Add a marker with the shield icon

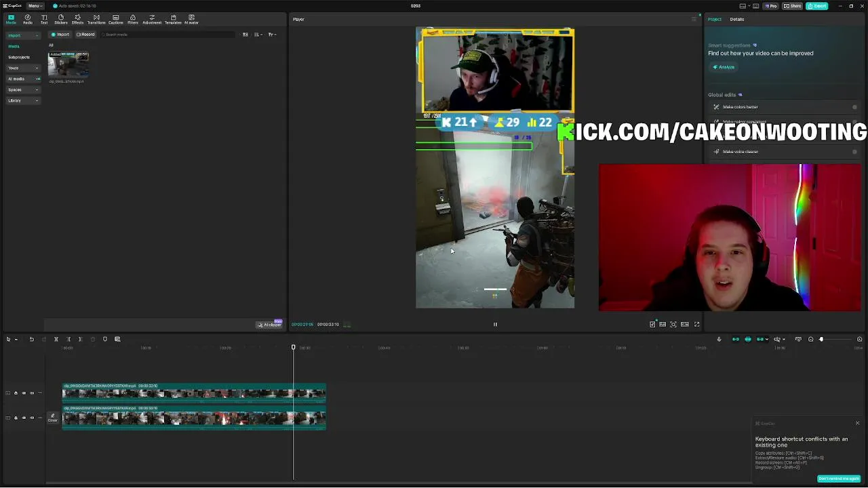pyautogui.click(x=104, y=339)
